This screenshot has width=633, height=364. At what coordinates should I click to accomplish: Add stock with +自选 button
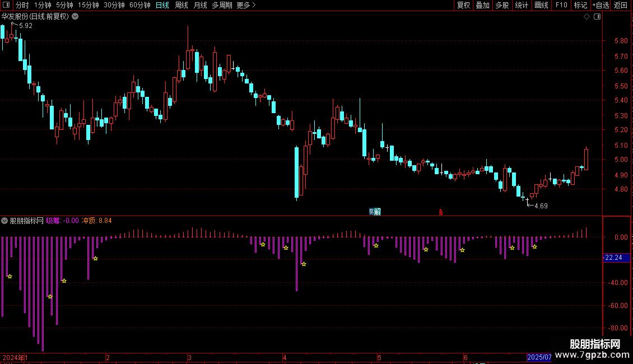(x=601, y=5)
